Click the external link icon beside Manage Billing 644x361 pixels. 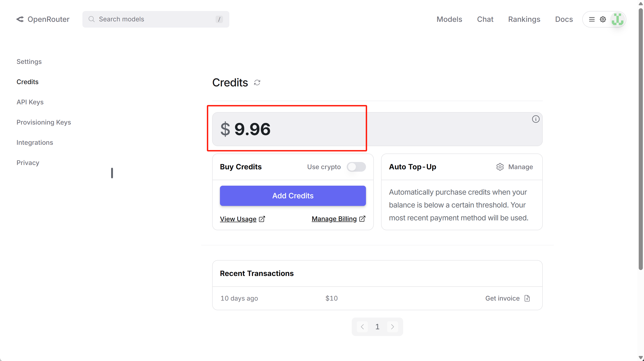362,219
